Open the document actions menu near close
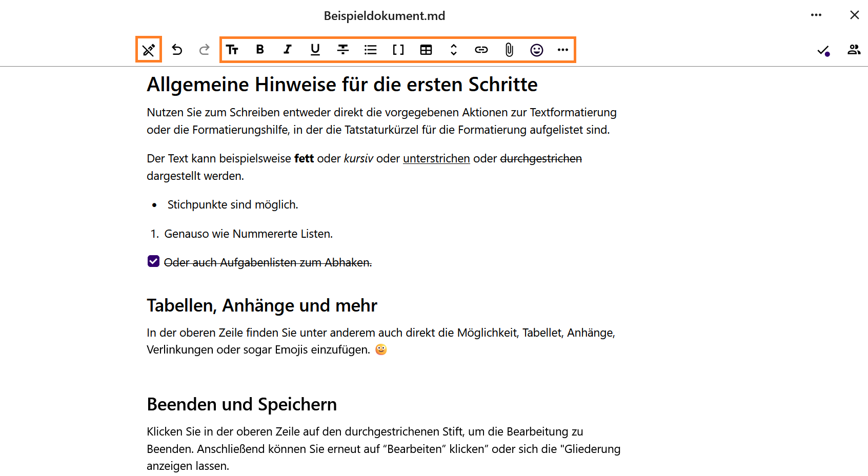Screen dimensions: 868x476 pos(816,15)
